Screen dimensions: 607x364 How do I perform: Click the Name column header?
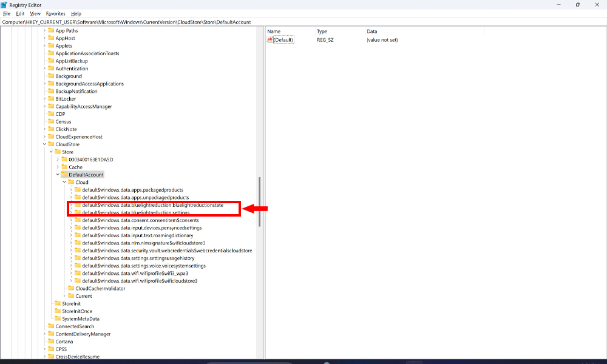click(274, 31)
